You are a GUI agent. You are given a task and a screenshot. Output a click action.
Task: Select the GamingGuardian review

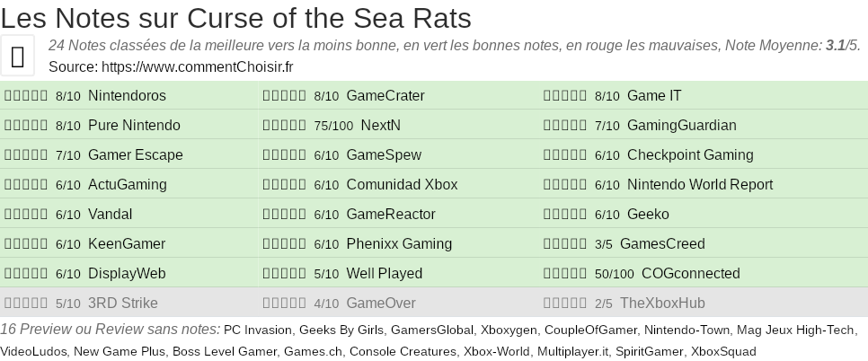pyautogui.click(x=681, y=126)
